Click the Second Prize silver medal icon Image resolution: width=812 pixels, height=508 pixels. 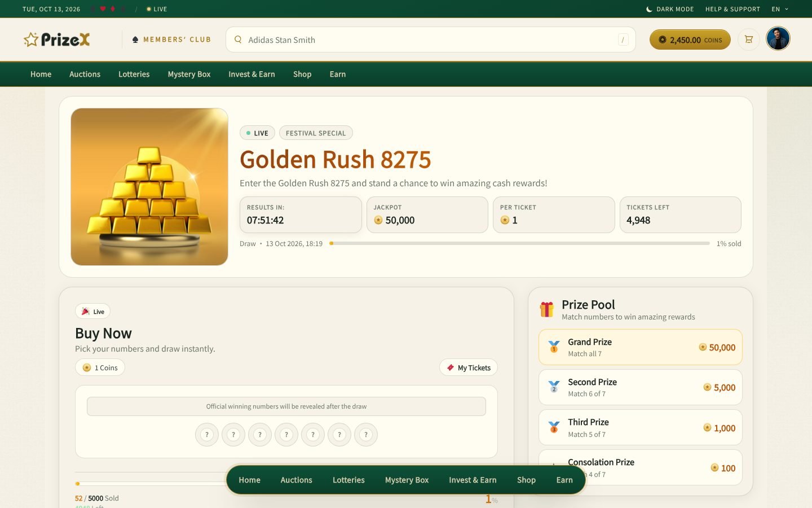click(x=554, y=387)
